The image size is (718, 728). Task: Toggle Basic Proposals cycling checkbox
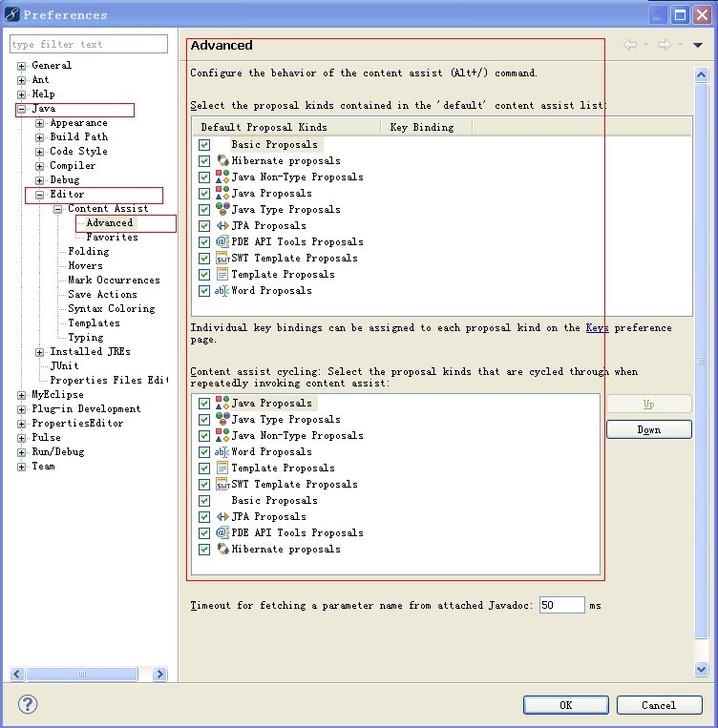point(204,501)
